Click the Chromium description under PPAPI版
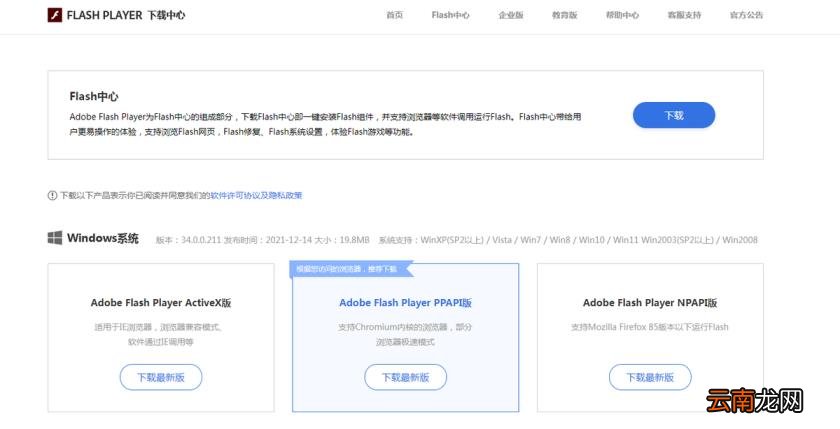This screenshot has height=429, width=840. 406,334
